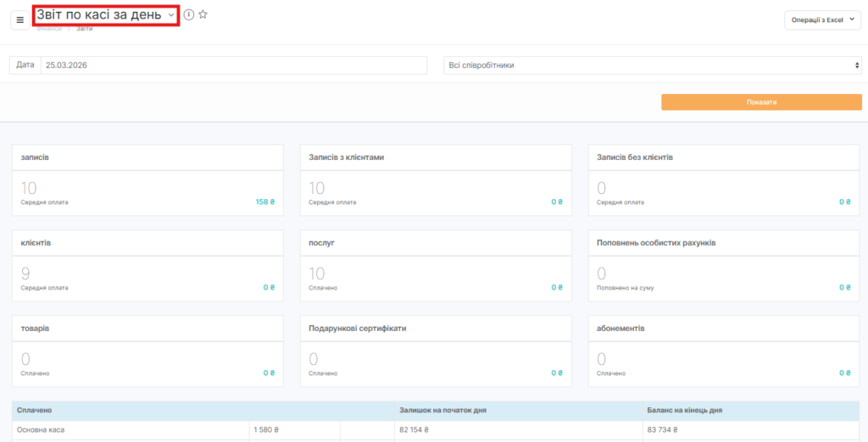Viewport: 868px width, 442px height.
Task: Open the hamburger menu
Action: tap(20, 19)
